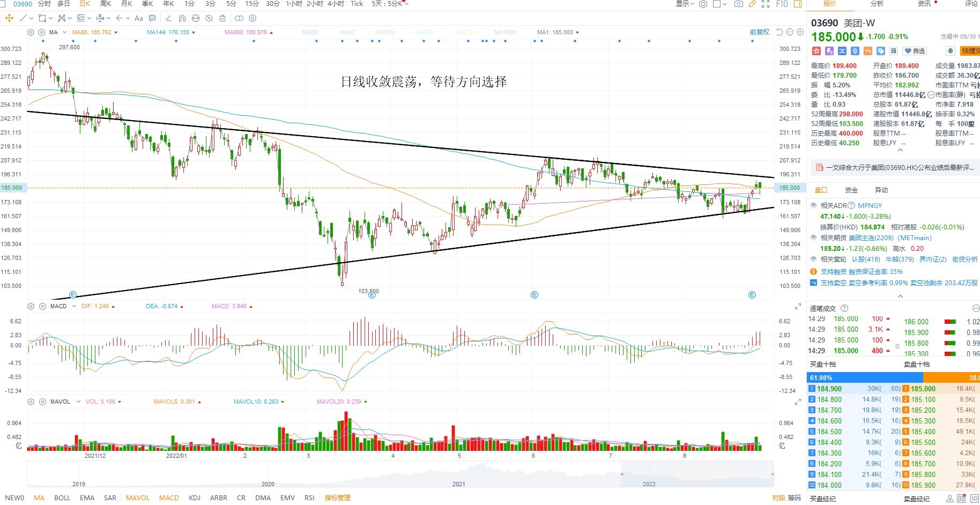Screen dimensions: 980x505
Task: Open 指标管理 indicator management
Action: (x=337, y=498)
